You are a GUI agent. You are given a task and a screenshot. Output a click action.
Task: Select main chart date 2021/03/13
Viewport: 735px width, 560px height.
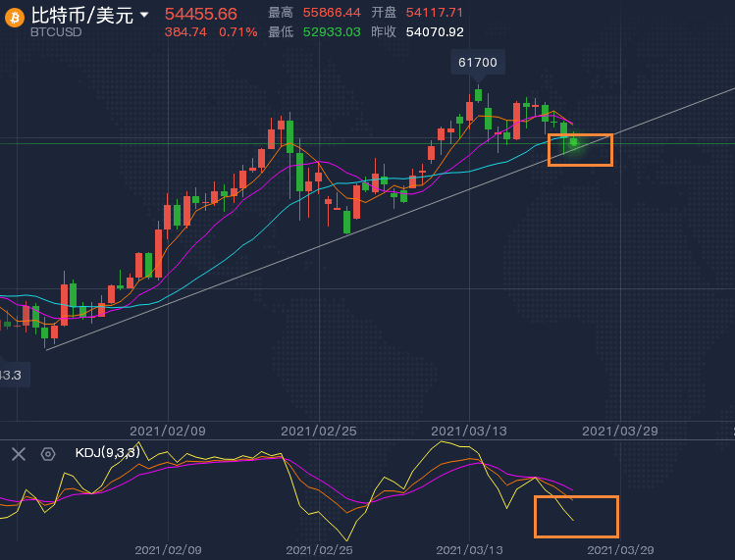(469, 431)
